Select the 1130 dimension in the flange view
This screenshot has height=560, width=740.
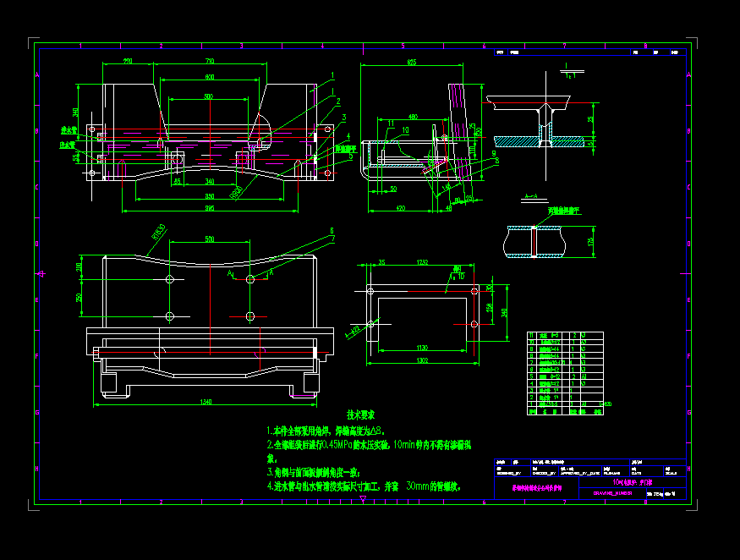point(422,348)
